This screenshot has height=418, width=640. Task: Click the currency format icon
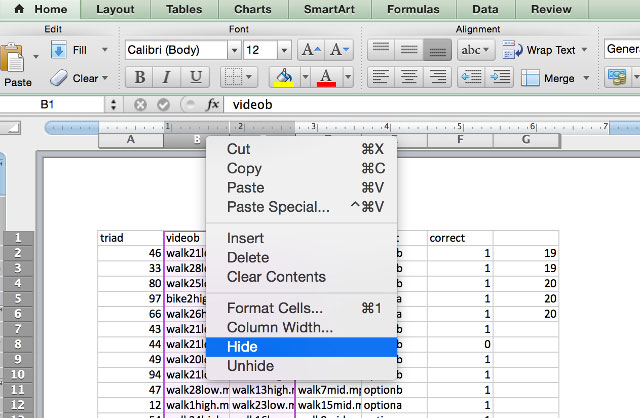click(x=617, y=77)
